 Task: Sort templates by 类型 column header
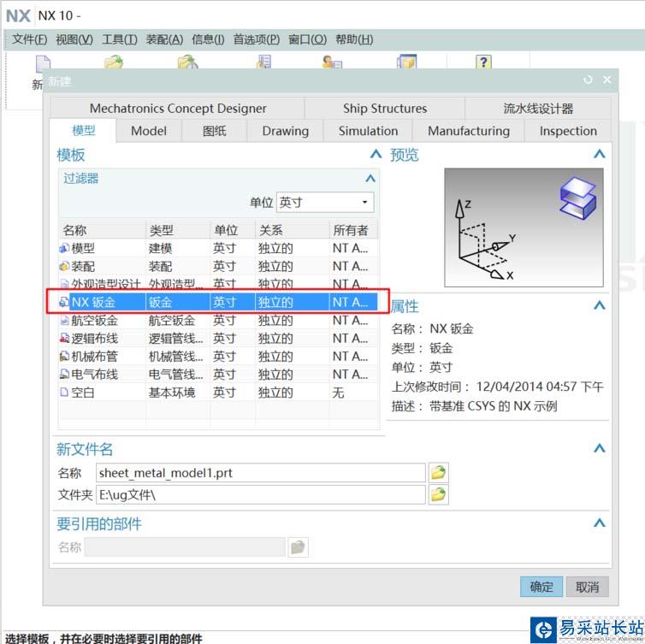click(x=178, y=230)
